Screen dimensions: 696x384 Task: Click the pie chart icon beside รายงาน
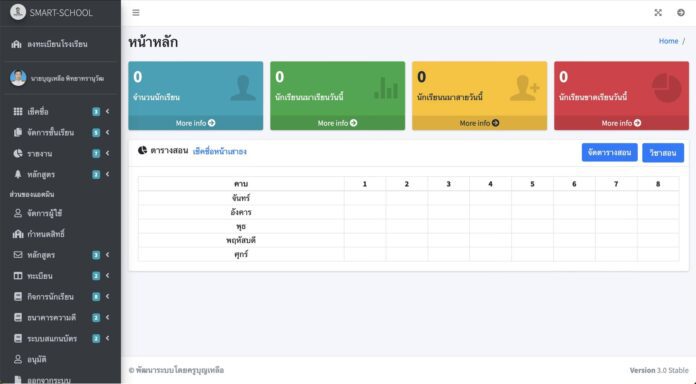click(18, 153)
